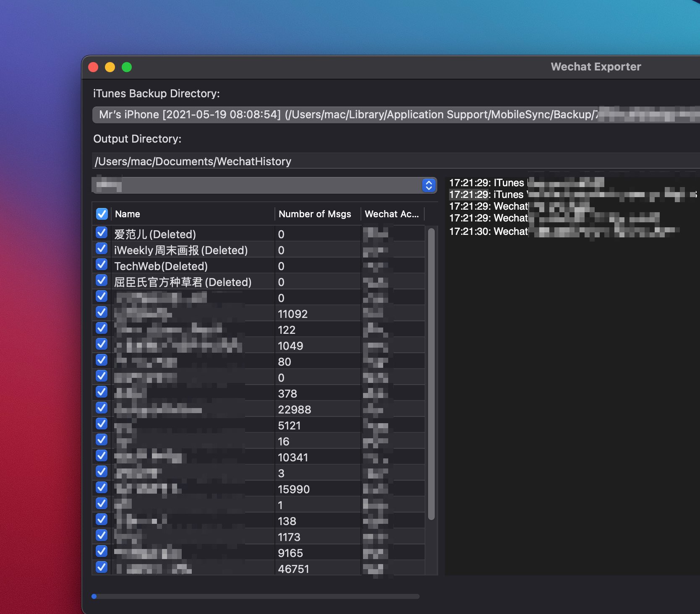Toggle the checkbox beside the 11092 messages row

101,312
